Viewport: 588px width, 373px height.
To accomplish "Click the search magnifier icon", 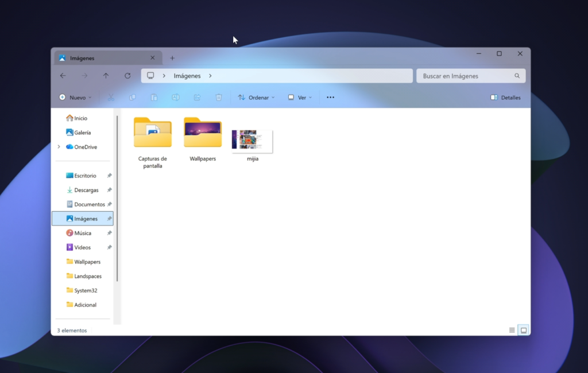I will 517,76.
